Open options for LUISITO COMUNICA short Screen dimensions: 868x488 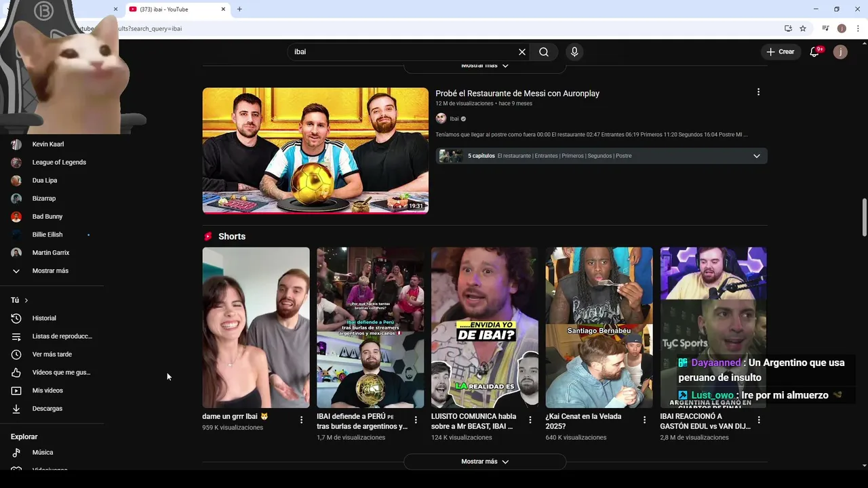click(530, 420)
